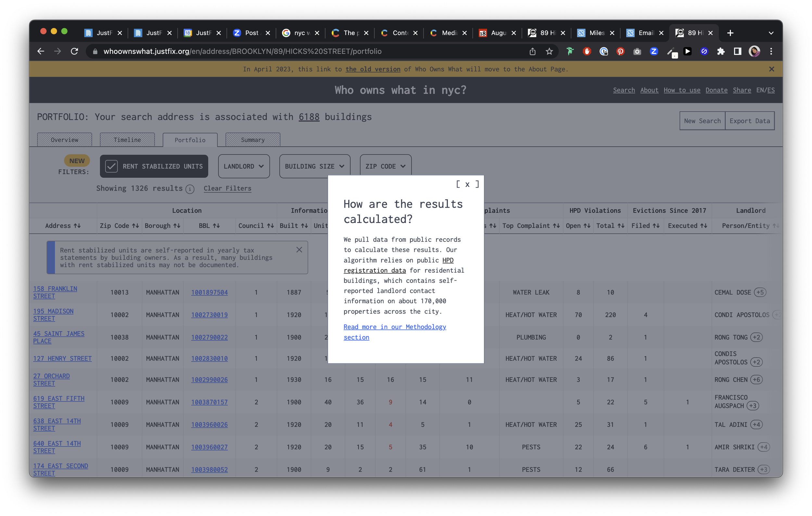This screenshot has width=812, height=516.
Task: Dismiss the rent stabilized units notice
Action: coord(299,250)
